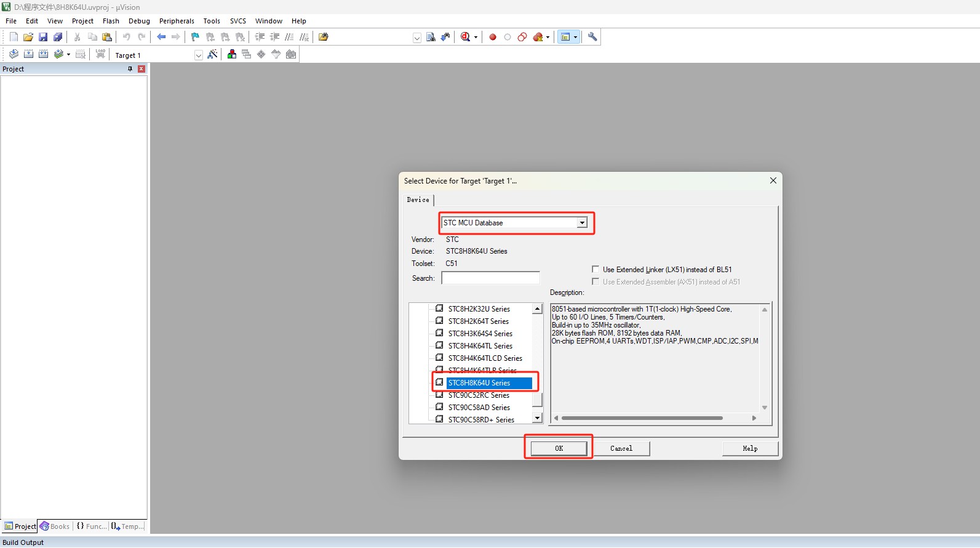Open the debug session dropdown arrow

(x=476, y=37)
